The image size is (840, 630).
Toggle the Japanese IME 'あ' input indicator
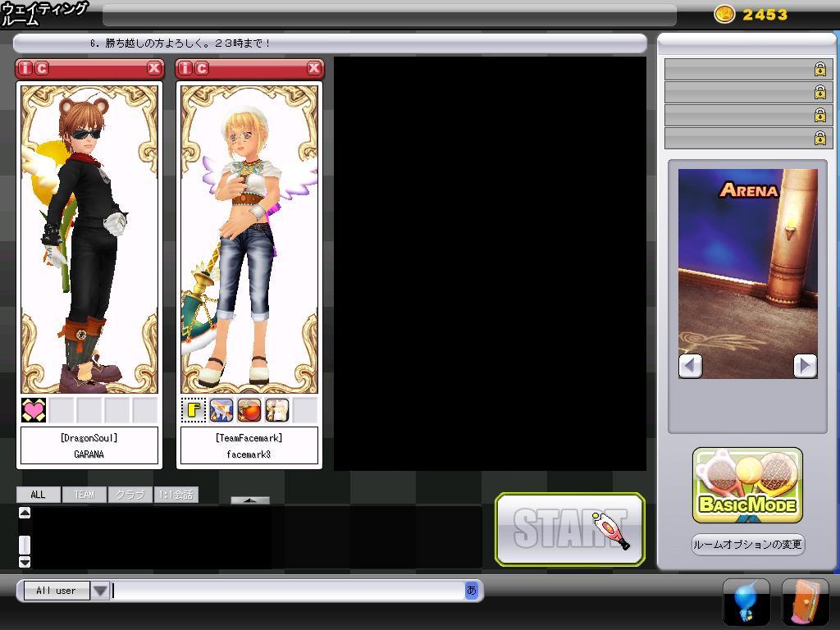coord(471,590)
